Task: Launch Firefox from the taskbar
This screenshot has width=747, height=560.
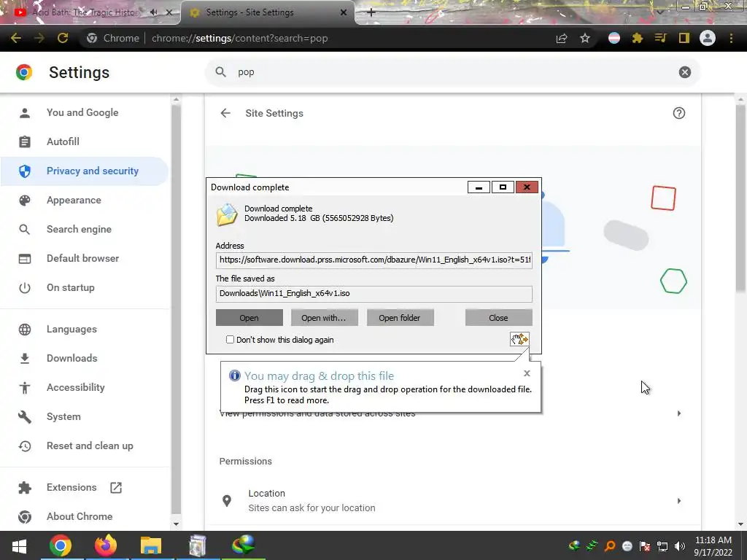Action: click(x=105, y=545)
